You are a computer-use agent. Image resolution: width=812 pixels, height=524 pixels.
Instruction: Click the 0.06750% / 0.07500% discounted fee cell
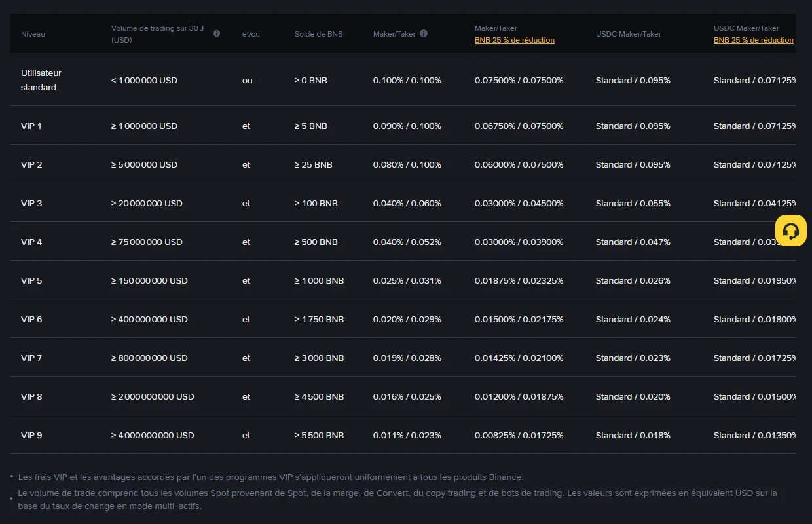pos(519,126)
